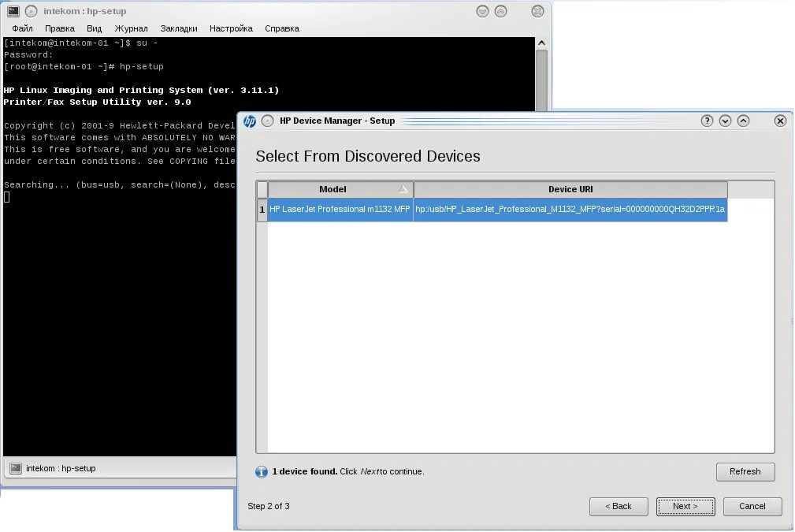Click the Device URI column header
The height and width of the screenshot is (532, 795).
(570, 189)
